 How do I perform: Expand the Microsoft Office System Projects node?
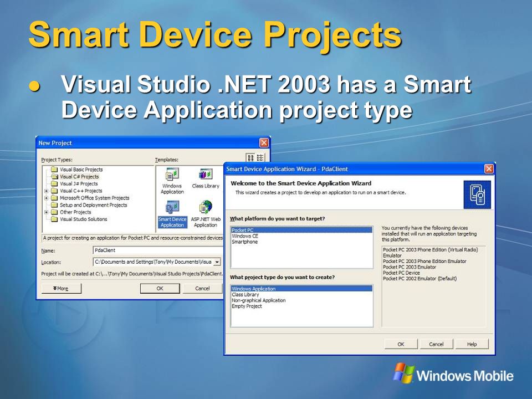click(x=47, y=198)
